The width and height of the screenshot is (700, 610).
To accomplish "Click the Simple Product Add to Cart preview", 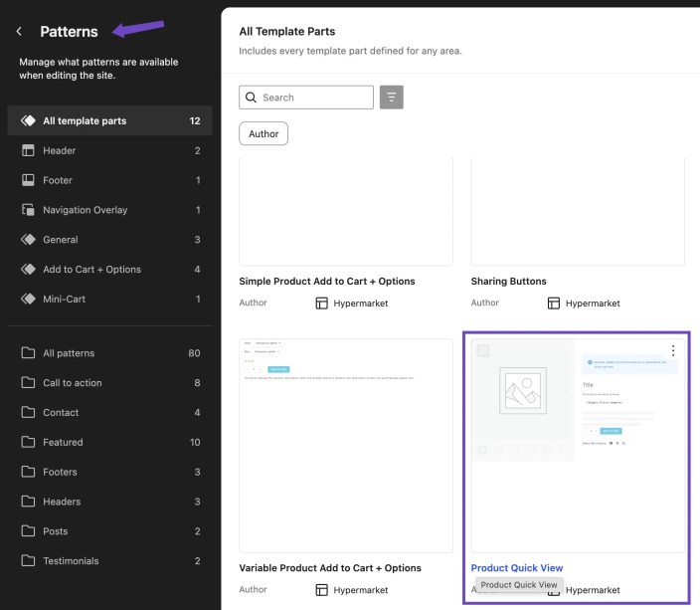I will 346,211.
